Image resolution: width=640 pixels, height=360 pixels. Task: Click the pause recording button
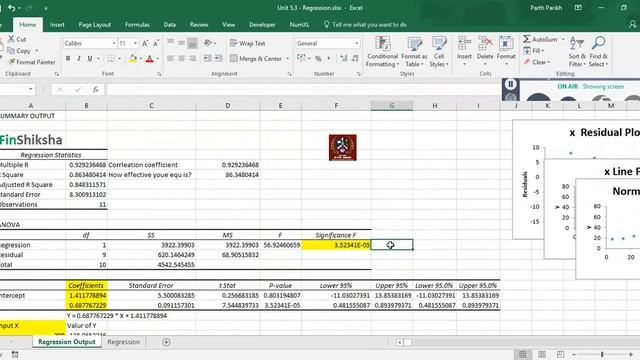[511, 84]
